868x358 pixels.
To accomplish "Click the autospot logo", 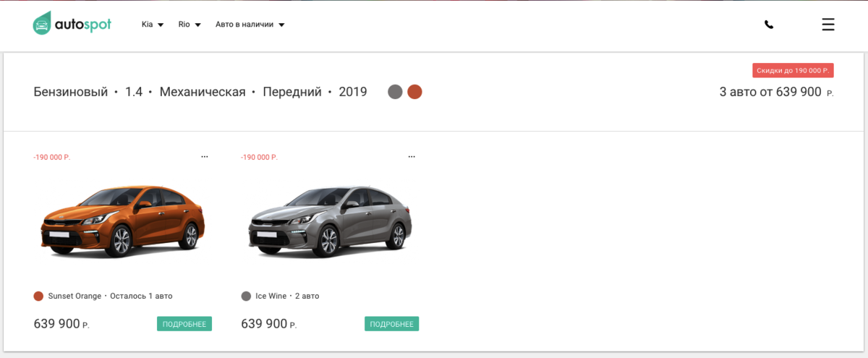I will [x=72, y=24].
